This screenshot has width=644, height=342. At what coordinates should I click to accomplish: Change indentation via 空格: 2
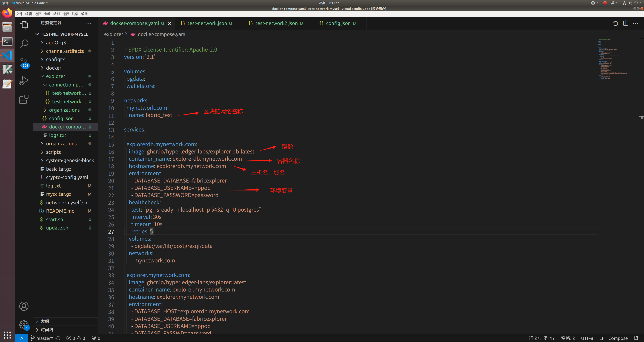[x=568, y=338]
